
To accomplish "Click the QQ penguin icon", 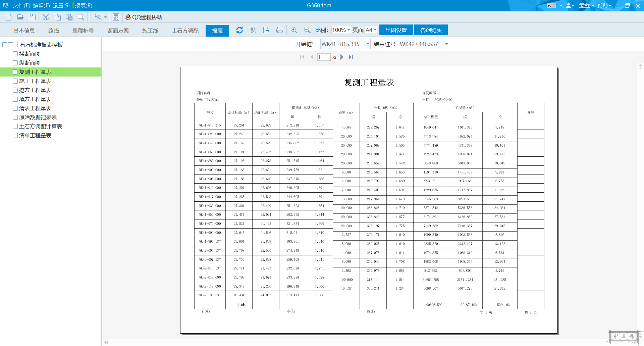I will 128,17.
